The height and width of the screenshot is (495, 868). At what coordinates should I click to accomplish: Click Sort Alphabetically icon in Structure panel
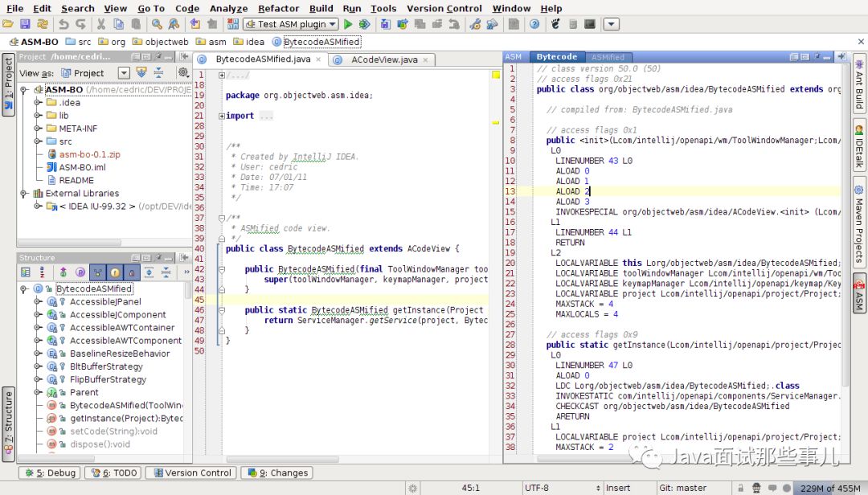click(43, 272)
